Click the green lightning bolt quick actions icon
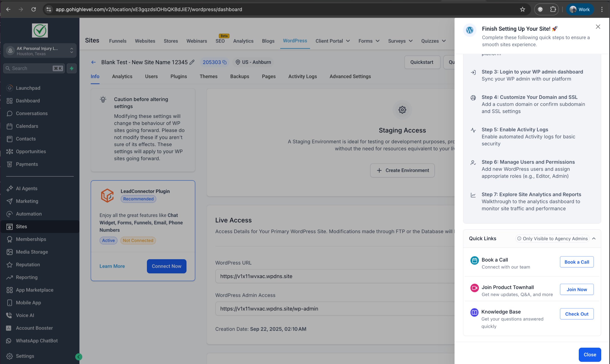 (72, 68)
